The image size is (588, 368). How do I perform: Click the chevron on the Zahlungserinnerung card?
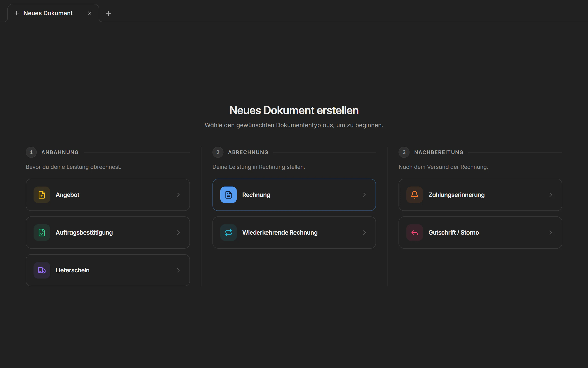pos(551,195)
